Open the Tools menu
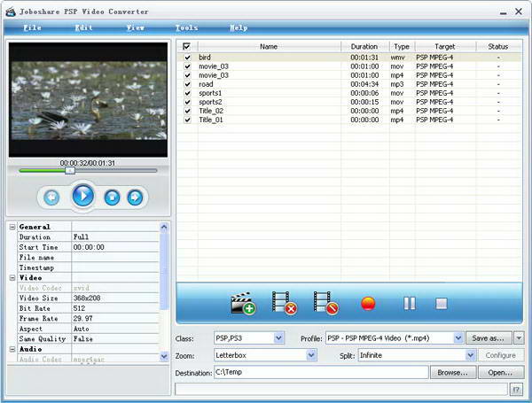 tap(186, 28)
